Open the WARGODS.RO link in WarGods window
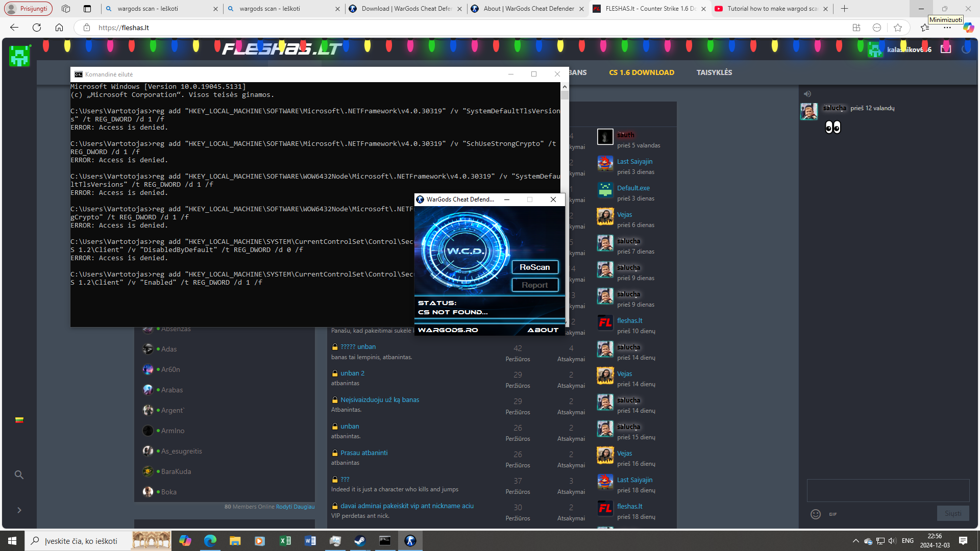980x551 pixels. 448,330
